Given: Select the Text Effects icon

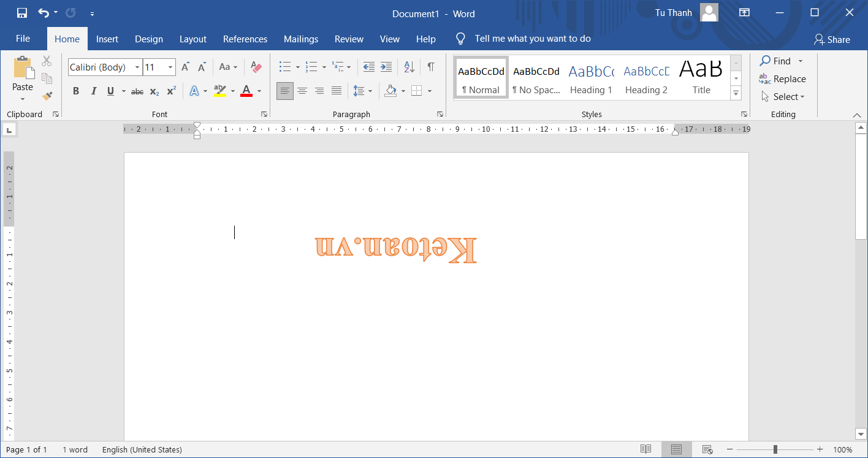Looking at the screenshot, I should [x=194, y=91].
